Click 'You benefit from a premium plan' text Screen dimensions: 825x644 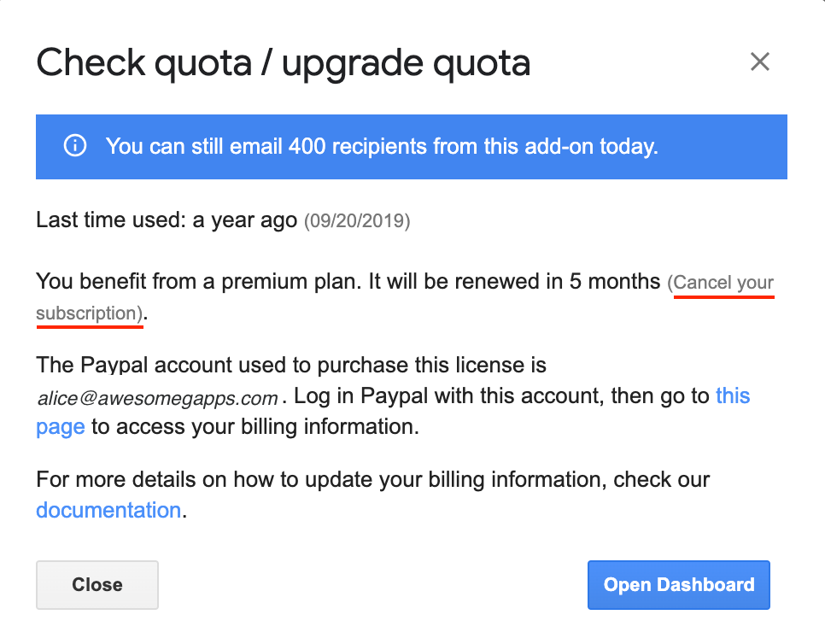pos(199,282)
